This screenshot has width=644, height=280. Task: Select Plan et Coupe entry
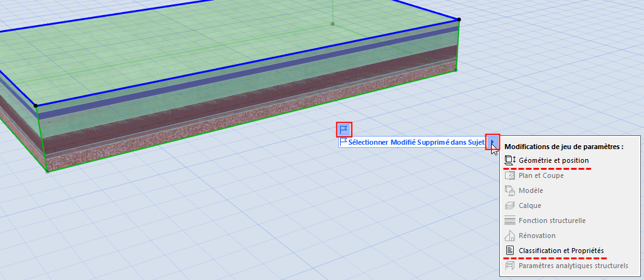541,175
